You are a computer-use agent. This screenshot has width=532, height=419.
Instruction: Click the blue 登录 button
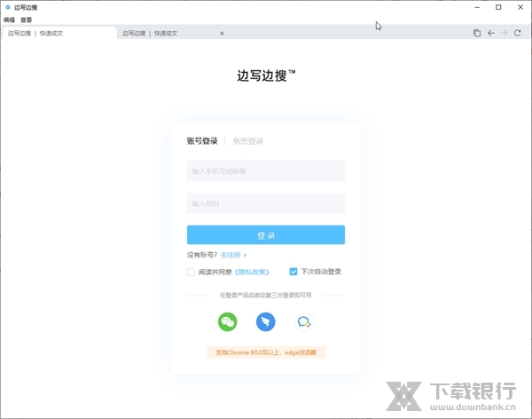coord(266,235)
